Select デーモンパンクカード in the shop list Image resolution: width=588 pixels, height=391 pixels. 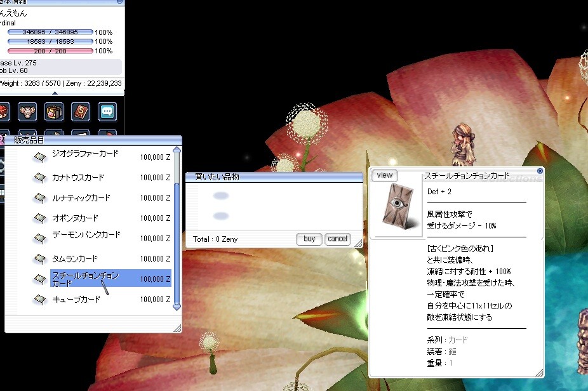(x=86, y=235)
